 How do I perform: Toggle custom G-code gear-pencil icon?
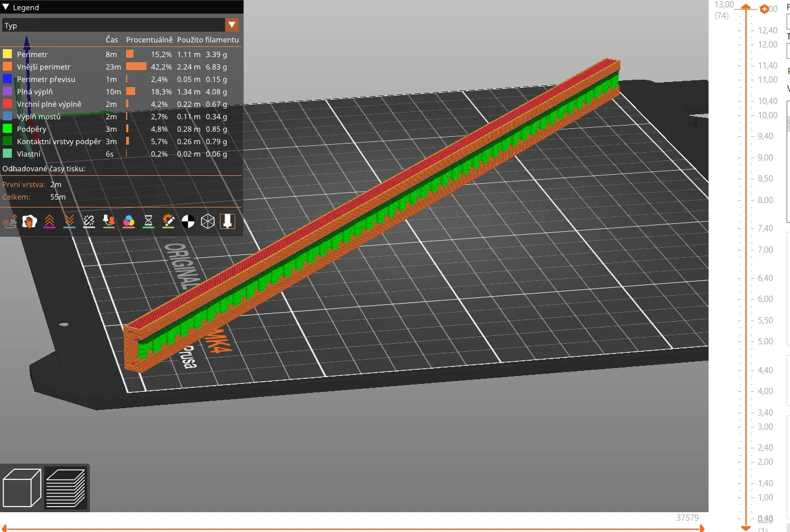168,222
